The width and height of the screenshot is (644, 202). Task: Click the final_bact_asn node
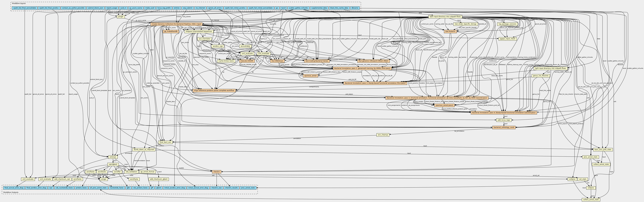(x=165, y=142)
